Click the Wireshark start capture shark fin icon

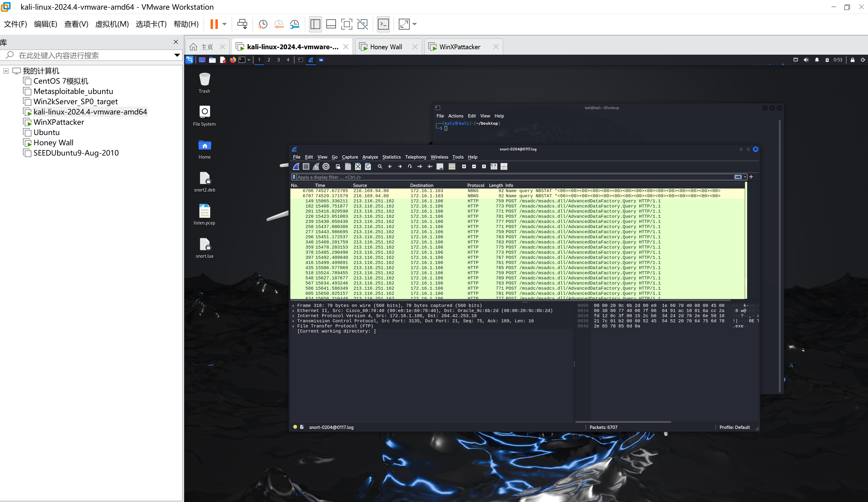click(296, 167)
